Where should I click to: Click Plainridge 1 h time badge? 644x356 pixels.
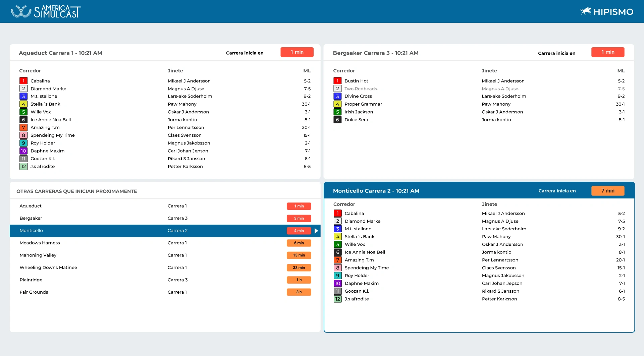(x=299, y=280)
